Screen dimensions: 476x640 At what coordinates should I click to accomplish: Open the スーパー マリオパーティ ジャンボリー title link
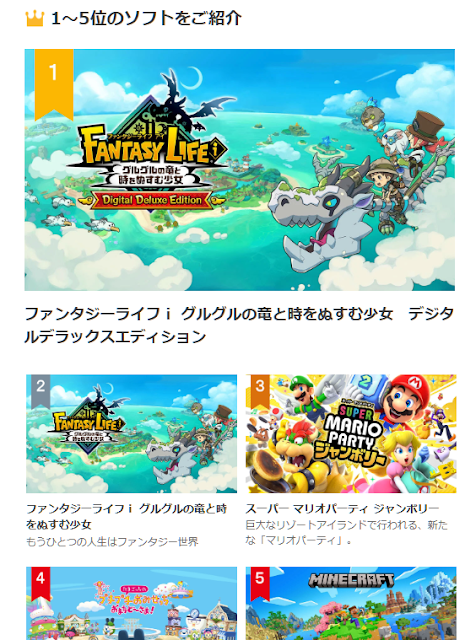342,509
